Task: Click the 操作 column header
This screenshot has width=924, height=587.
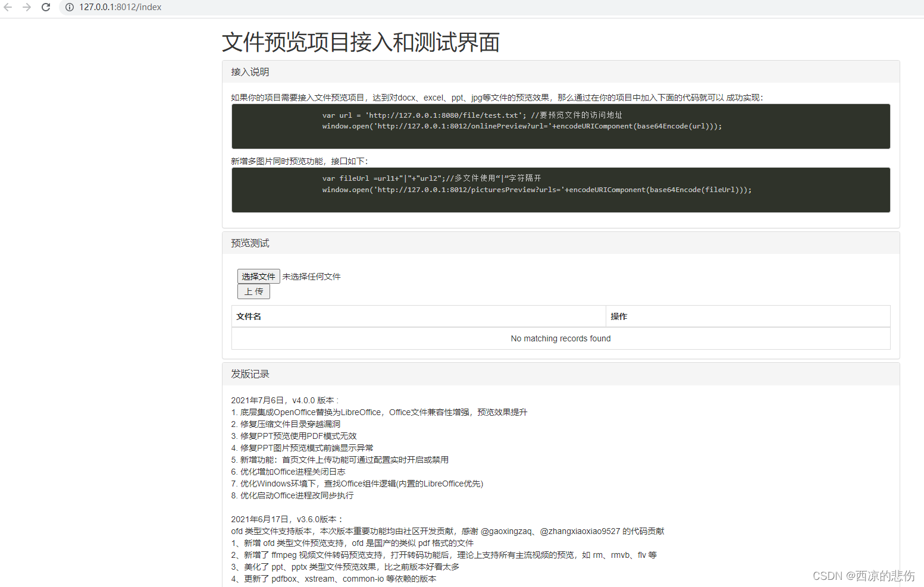Action: tap(748, 316)
